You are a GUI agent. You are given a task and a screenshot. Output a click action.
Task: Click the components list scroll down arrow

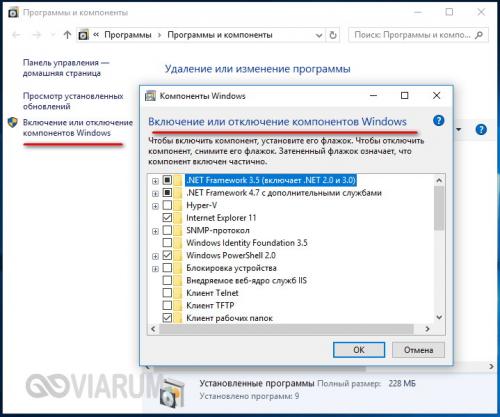tap(439, 317)
